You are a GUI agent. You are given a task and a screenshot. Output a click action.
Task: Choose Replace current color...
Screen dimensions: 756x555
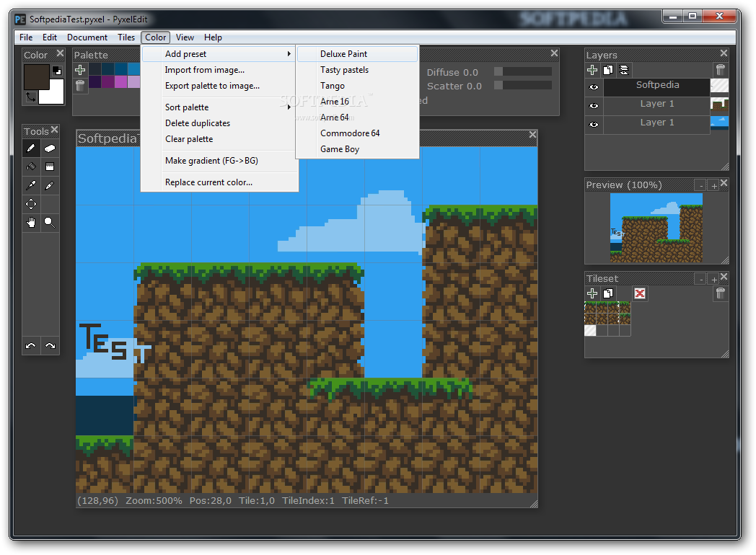pyautogui.click(x=219, y=182)
